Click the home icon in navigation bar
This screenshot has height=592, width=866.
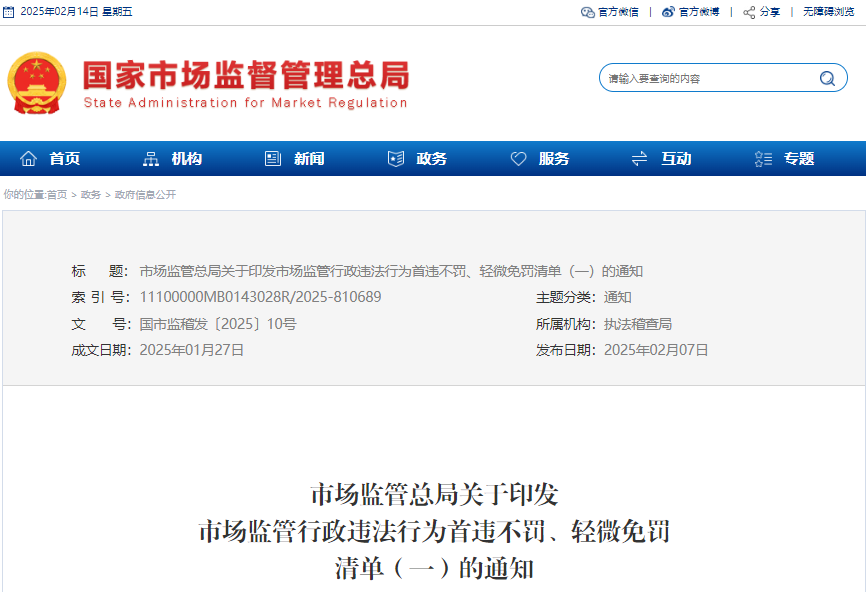click(x=28, y=159)
